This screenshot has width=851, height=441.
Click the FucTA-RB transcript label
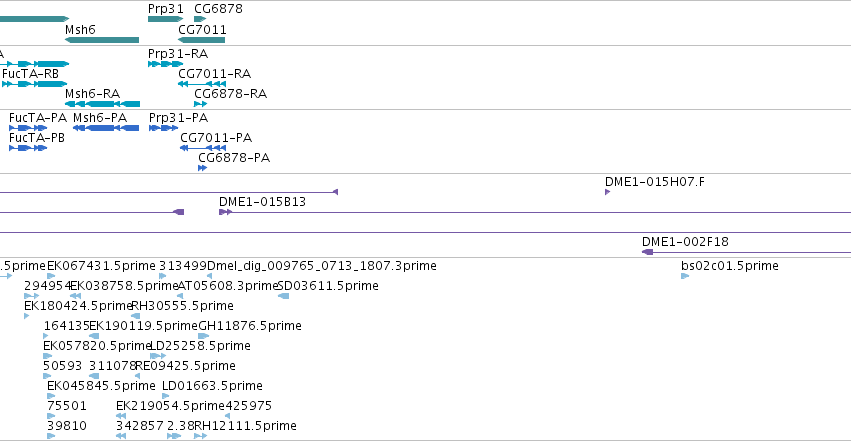coord(30,74)
